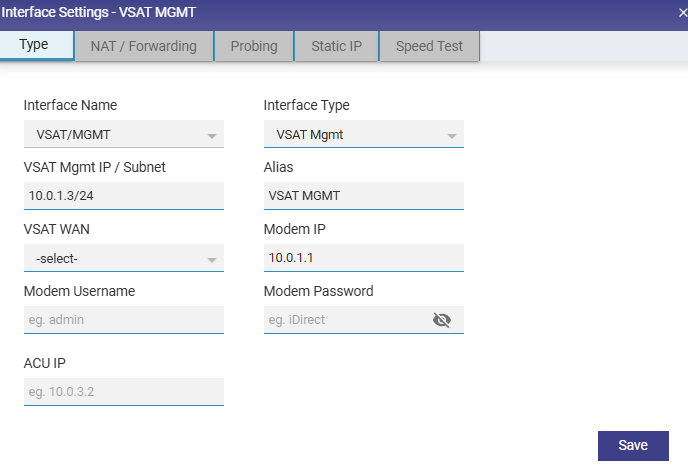Toggle Modem Password visibility eye icon
The image size is (688, 467).
tap(442, 320)
